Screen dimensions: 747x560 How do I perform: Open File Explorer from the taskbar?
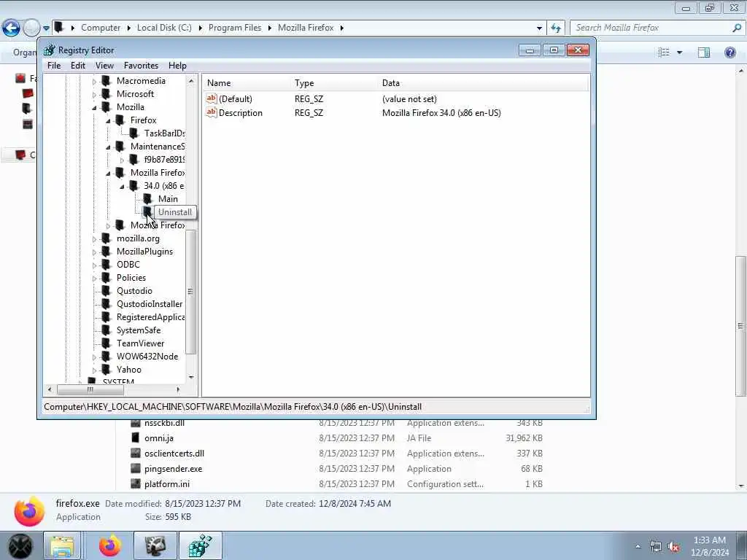click(62, 545)
